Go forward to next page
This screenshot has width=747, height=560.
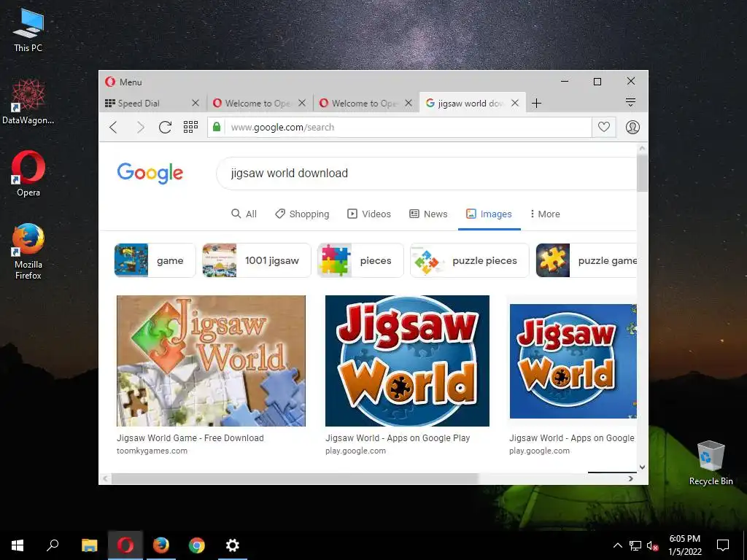pos(140,127)
